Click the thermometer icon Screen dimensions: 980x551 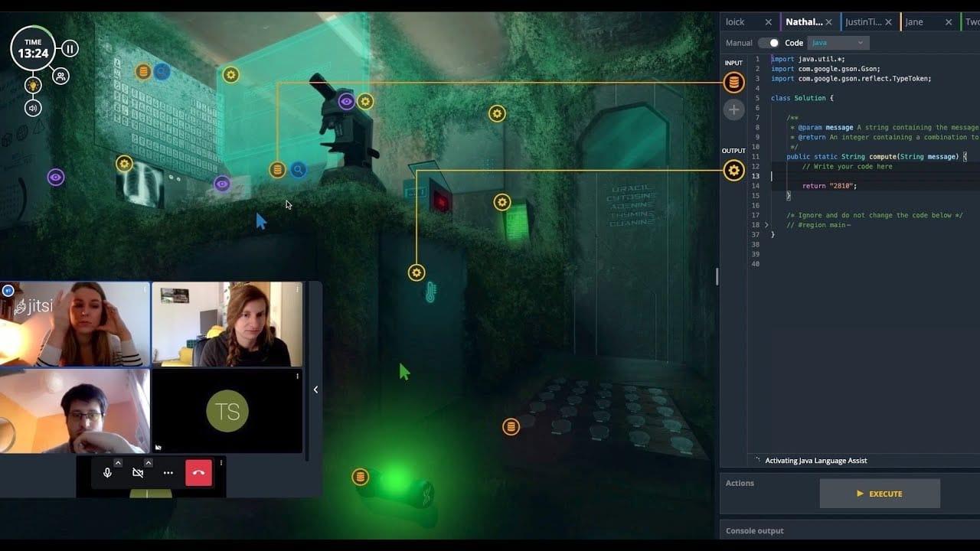point(431,292)
